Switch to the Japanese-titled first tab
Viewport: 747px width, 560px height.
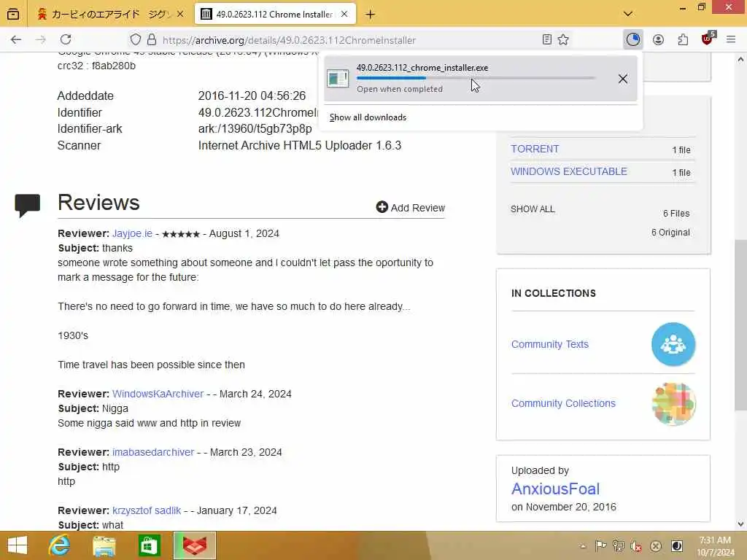click(110, 15)
